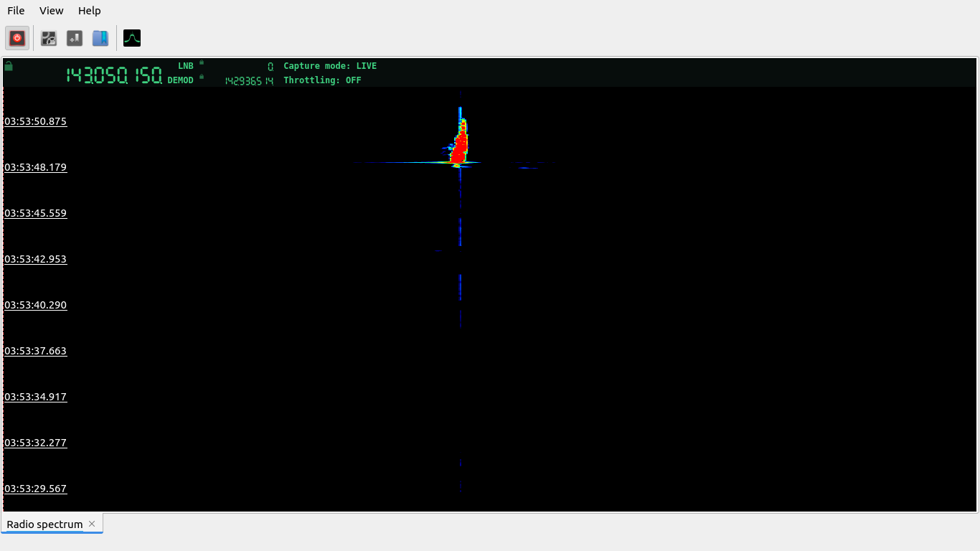Click timestamp 03:53:50.875
This screenshot has height=551, width=980.
click(x=36, y=121)
